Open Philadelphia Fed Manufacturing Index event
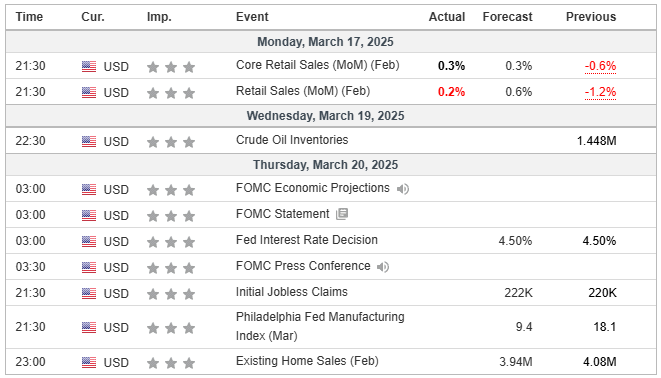 click(320, 326)
